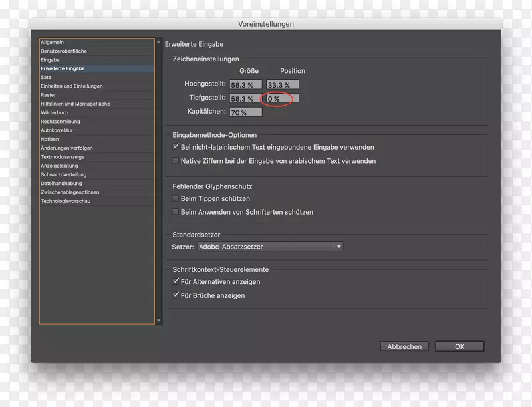Confirm settings with the OK button
This screenshot has height=407, width=532.
[x=460, y=346]
